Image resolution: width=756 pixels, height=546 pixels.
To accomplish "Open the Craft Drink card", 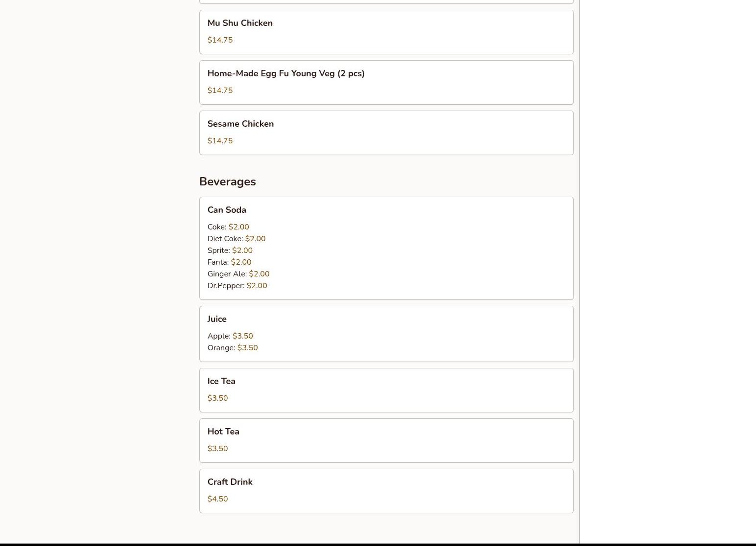I will click(x=386, y=491).
